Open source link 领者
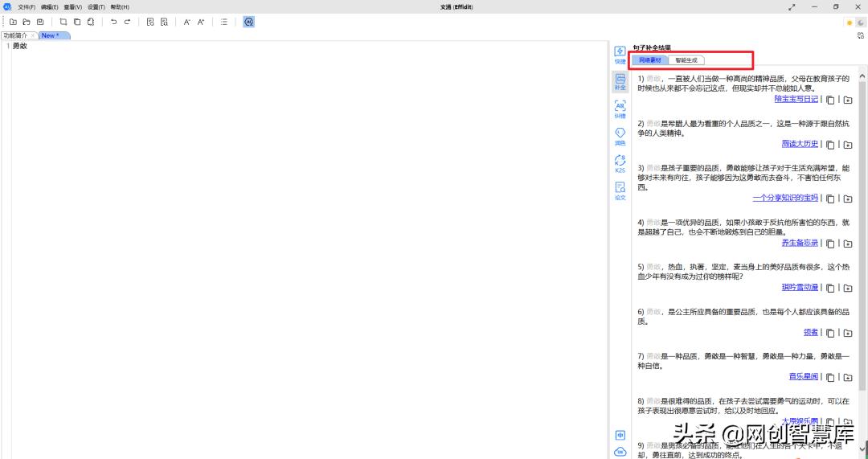Screen dimensions: 868x459 tap(811, 332)
